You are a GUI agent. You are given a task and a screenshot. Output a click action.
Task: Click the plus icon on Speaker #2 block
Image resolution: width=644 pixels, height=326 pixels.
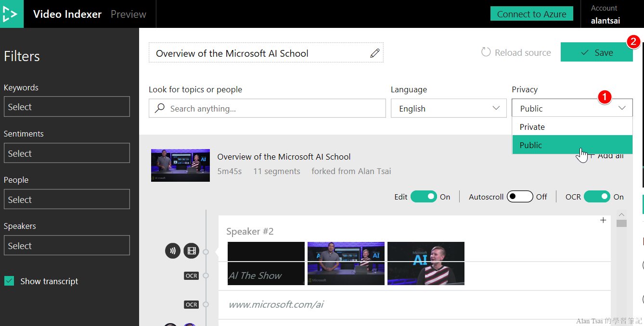click(x=603, y=220)
